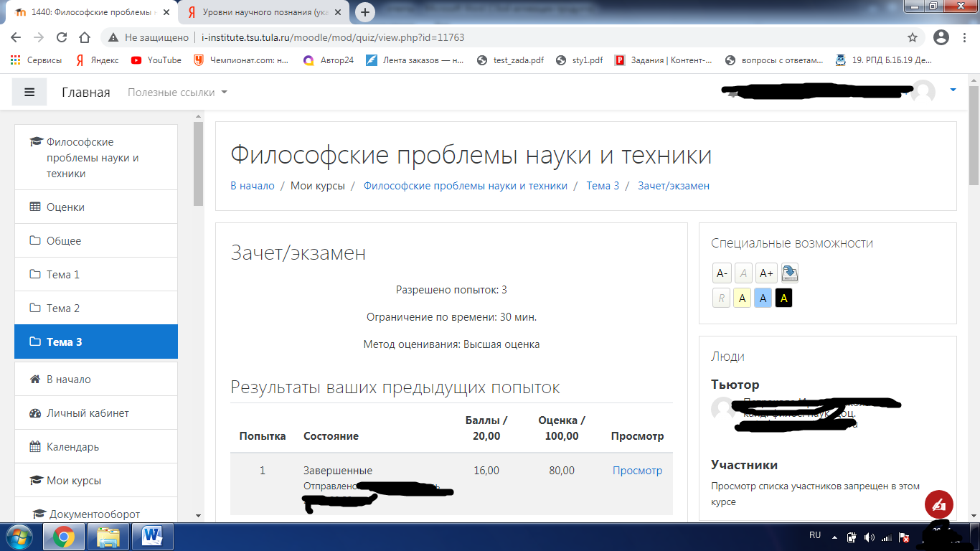Switch page colors to the yellow scheme
This screenshot has width=980, height=551.
tap(742, 297)
